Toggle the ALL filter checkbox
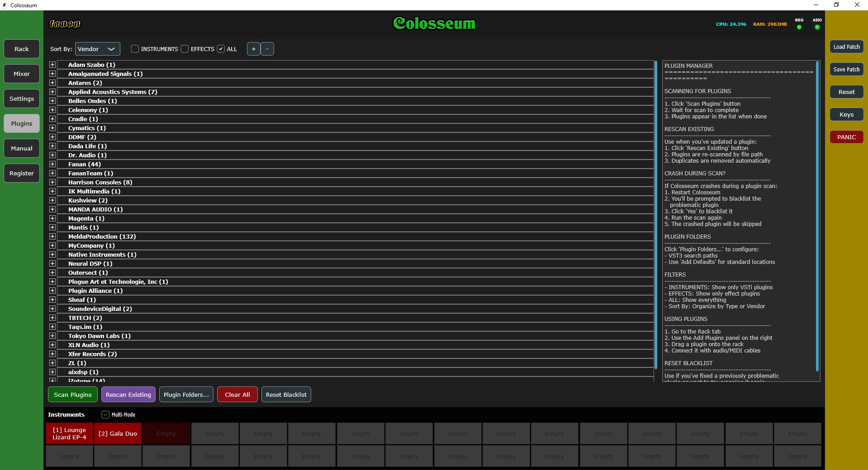 point(221,49)
